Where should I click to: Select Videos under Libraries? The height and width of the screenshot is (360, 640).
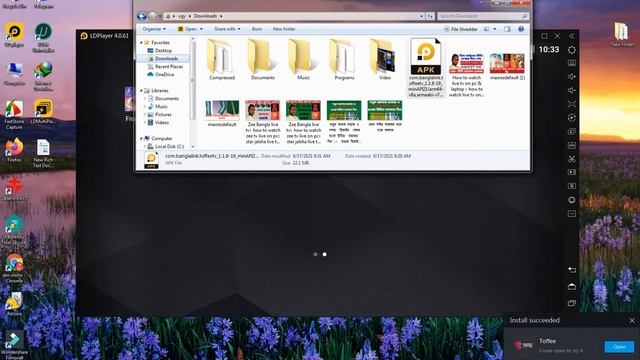pyautogui.click(x=162, y=122)
